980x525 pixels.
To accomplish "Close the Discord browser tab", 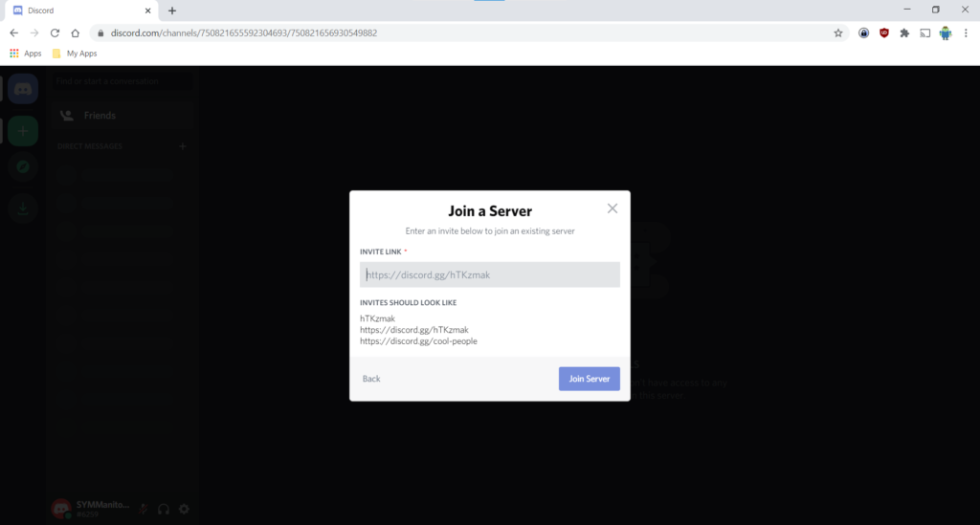I will pos(147,11).
